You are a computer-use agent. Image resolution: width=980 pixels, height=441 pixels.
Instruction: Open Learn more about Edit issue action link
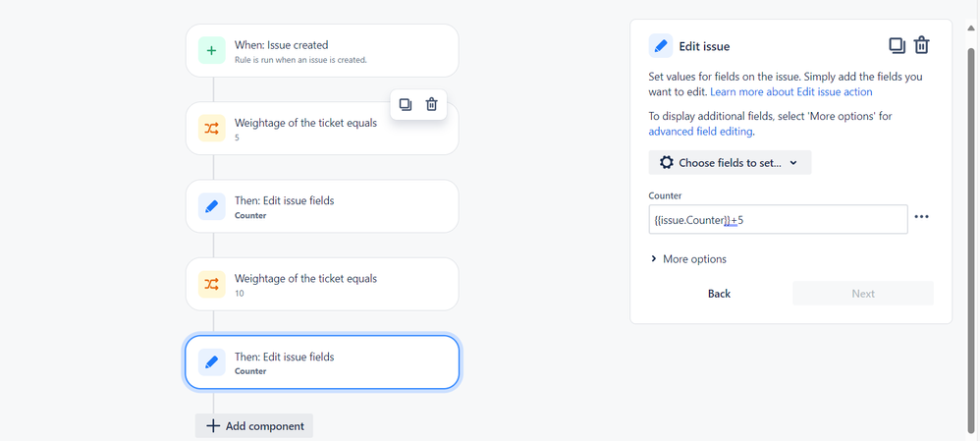pos(791,92)
